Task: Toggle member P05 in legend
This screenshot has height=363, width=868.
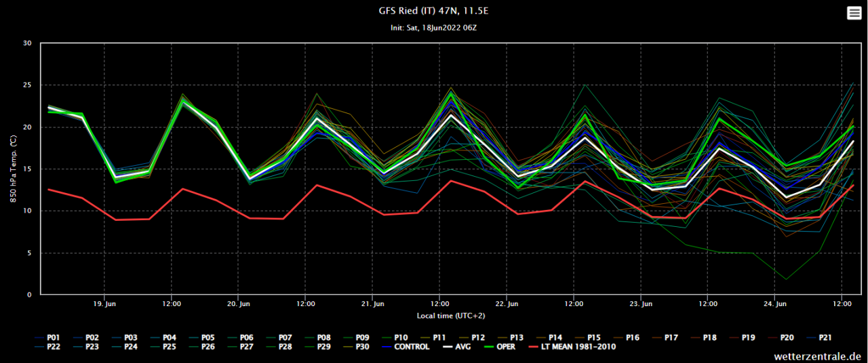Action: click(209, 337)
